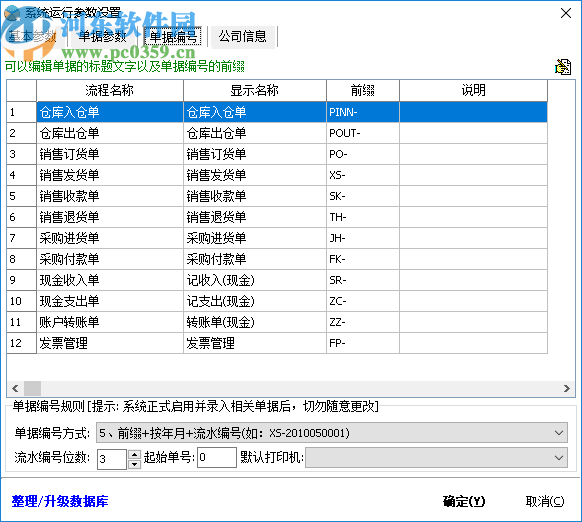Viewport: 582px width, 522px height.
Task: Click the TH- prefix cell
Action: [363, 217]
